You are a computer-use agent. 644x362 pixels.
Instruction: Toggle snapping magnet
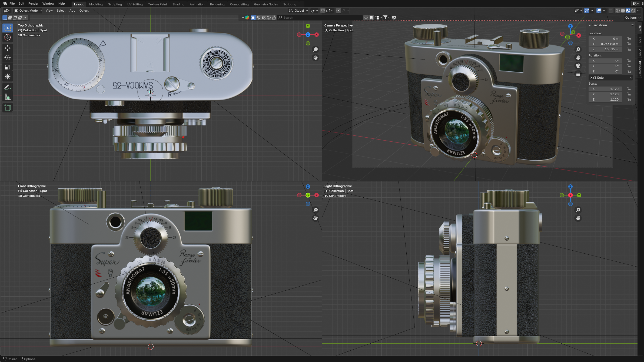coord(323,11)
